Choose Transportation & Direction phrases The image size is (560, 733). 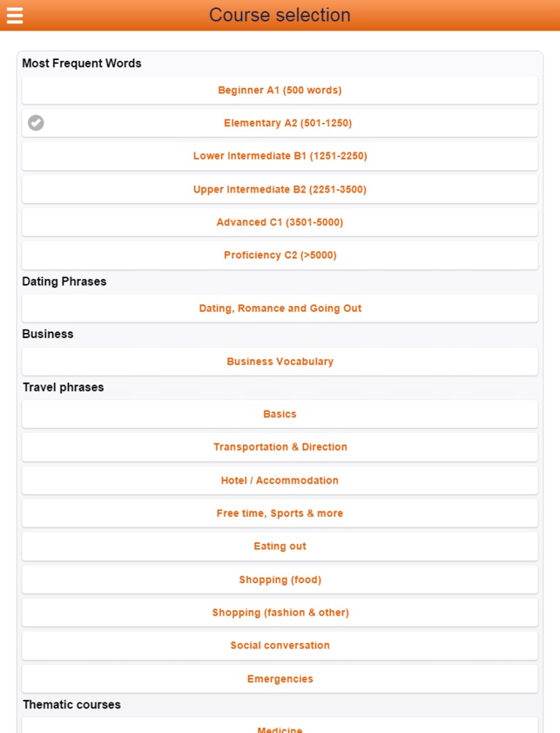coord(280,447)
